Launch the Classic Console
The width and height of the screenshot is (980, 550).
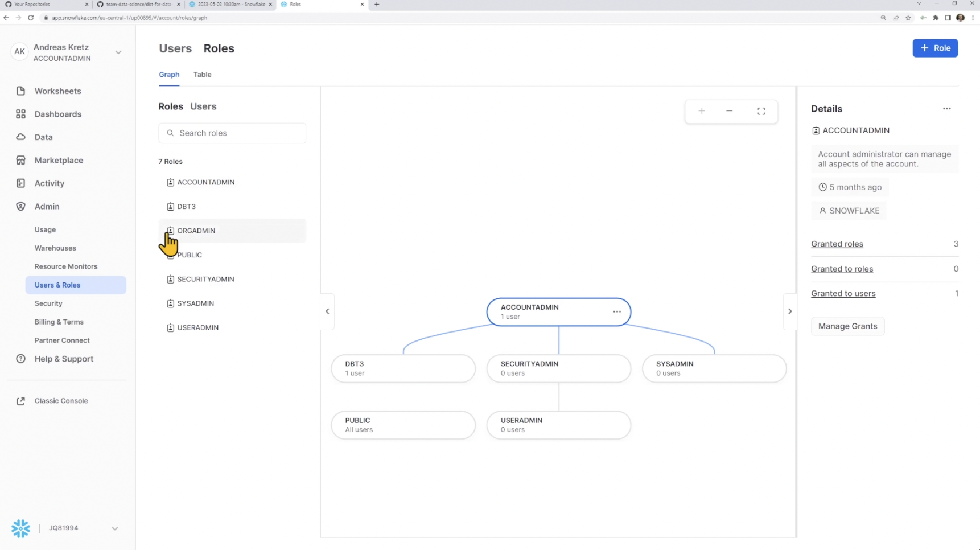[61, 401]
